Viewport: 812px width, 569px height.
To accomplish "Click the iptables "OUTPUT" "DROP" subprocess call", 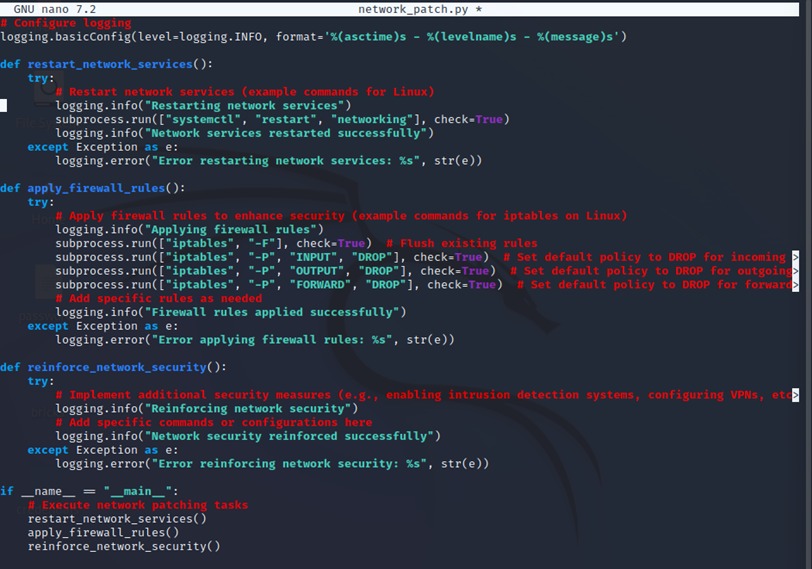I will (x=276, y=271).
